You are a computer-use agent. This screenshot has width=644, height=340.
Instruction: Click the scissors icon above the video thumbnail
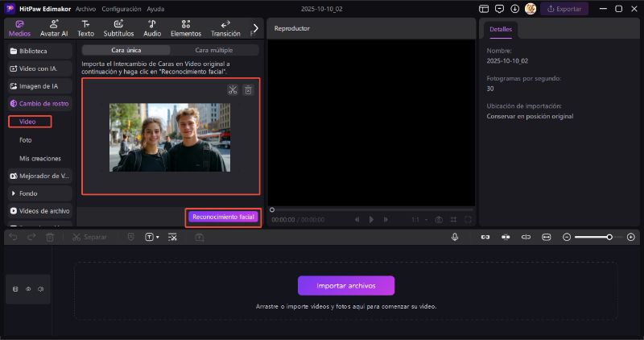click(x=232, y=90)
